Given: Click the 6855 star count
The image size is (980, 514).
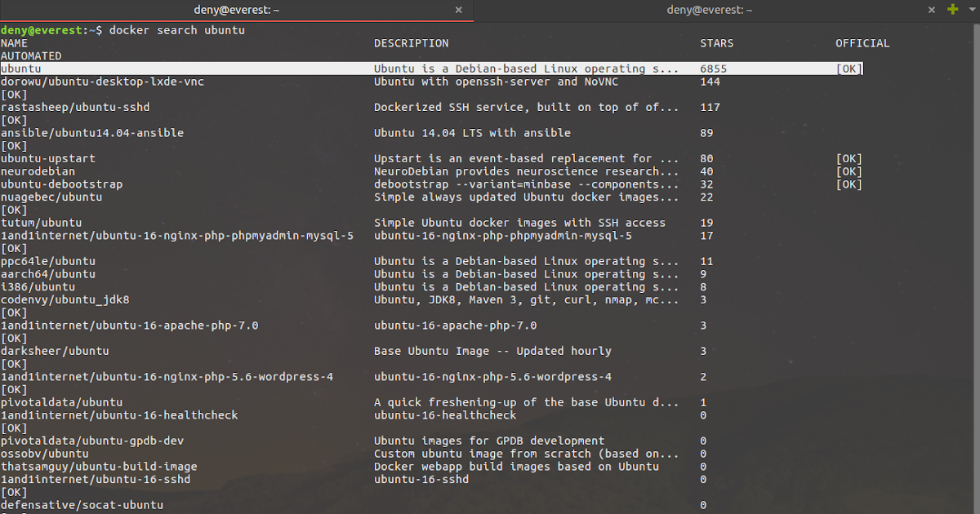Looking at the screenshot, I should click(x=713, y=69).
